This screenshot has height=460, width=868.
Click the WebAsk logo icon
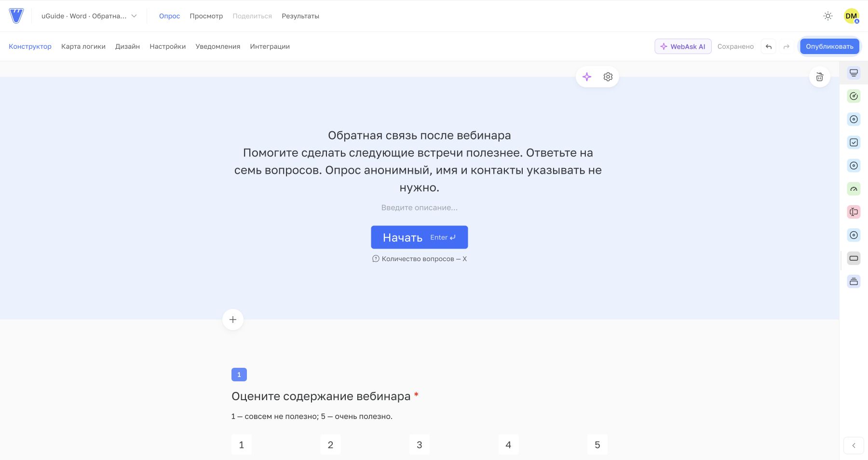[16, 16]
